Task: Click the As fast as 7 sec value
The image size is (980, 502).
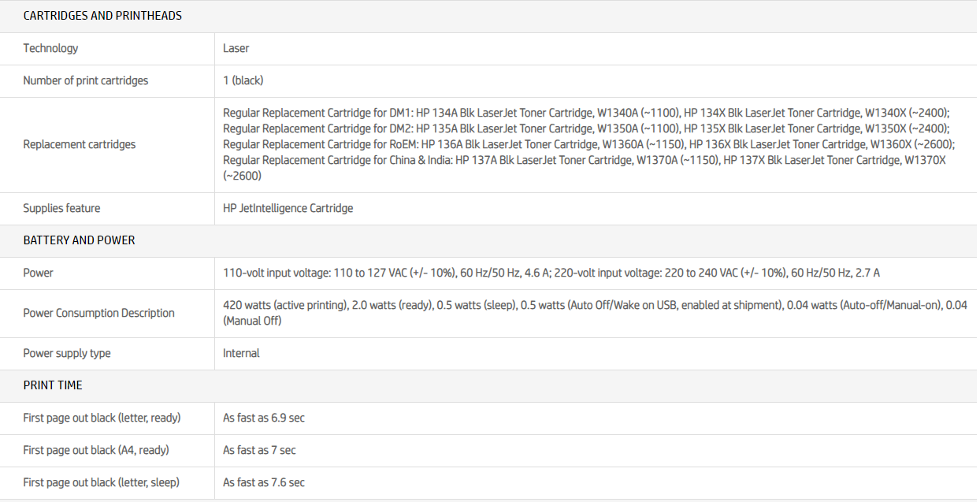Action: click(259, 450)
